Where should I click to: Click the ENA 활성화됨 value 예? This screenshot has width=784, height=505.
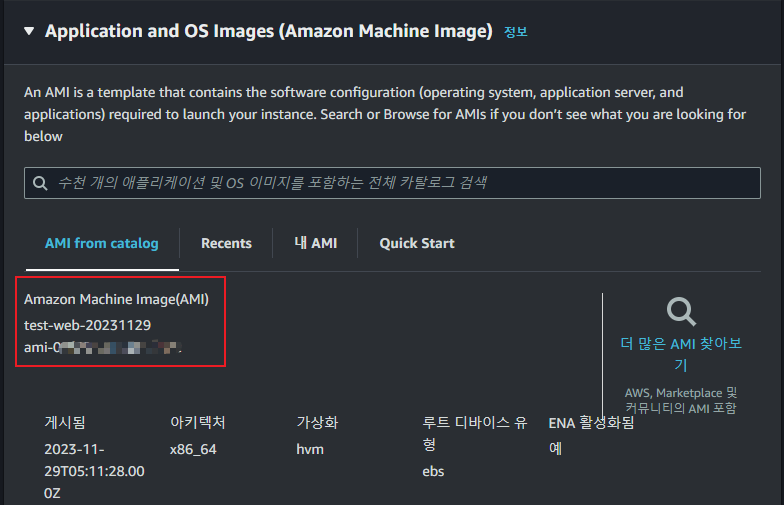click(556, 448)
